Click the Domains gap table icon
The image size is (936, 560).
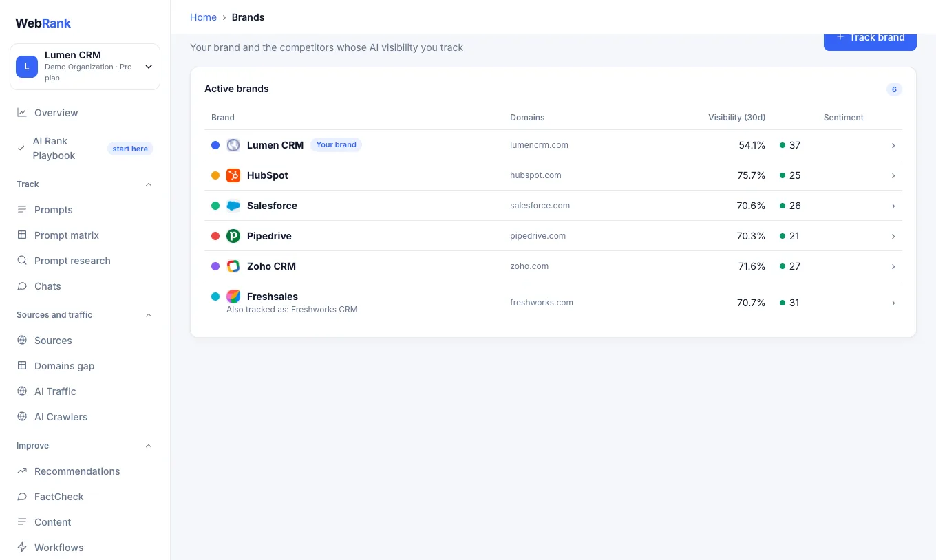point(22,366)
